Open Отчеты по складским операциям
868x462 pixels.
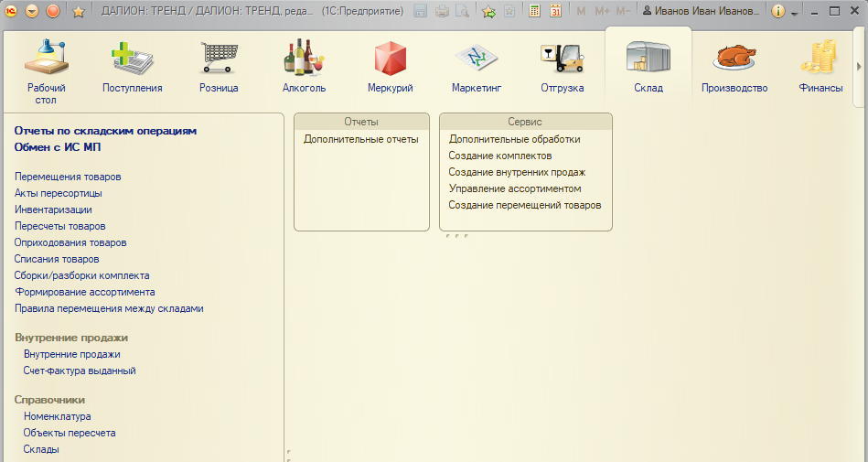click(x=105, y=131)
